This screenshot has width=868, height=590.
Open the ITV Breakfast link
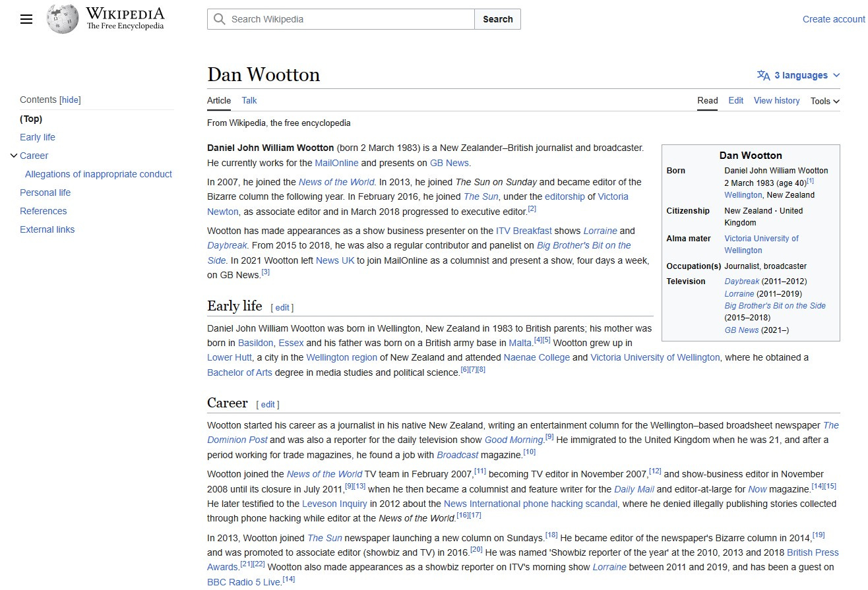click(524, 231)
